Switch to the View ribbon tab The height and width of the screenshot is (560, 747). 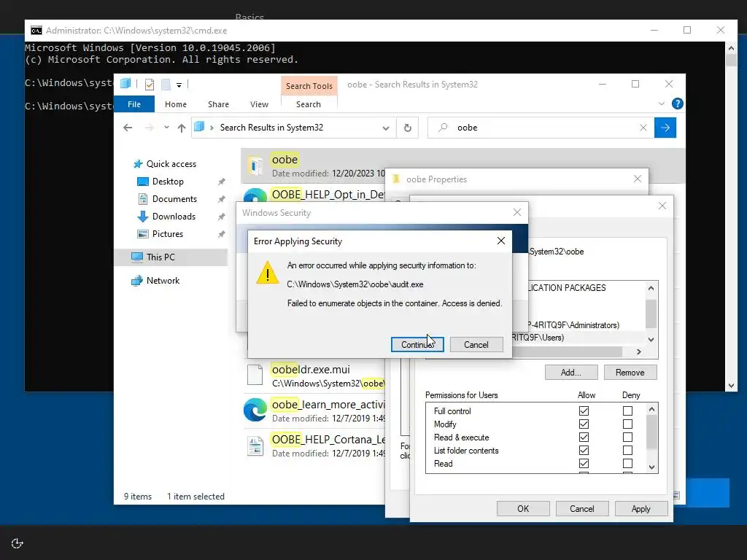click(x=259, y=104)
